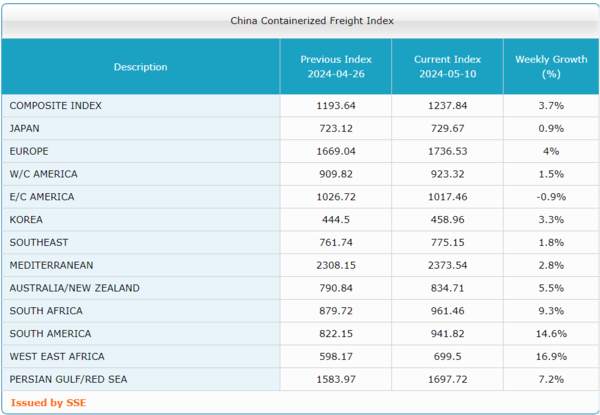Click the JAPAN row label
Image resolution: width=600 pixels, height=415 pixels.
25,128
